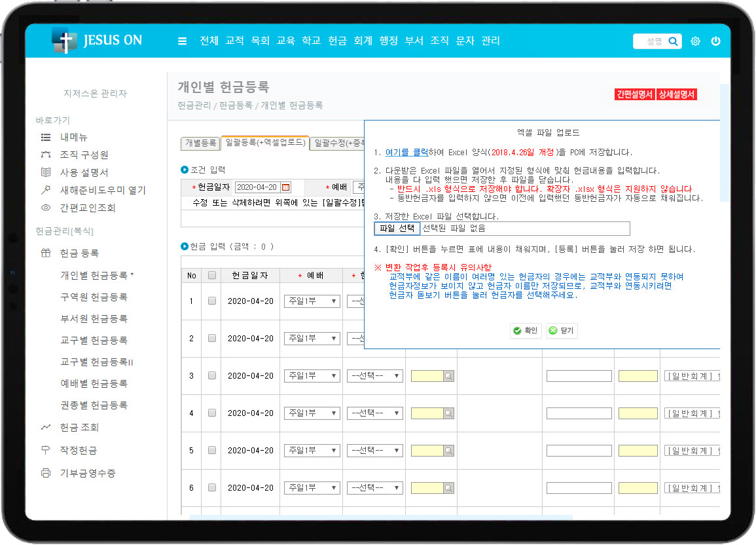Viewport: 756px width, 545px height.
Task: Toggle the select-all checkbox in table header
Action: click(211, 276)
